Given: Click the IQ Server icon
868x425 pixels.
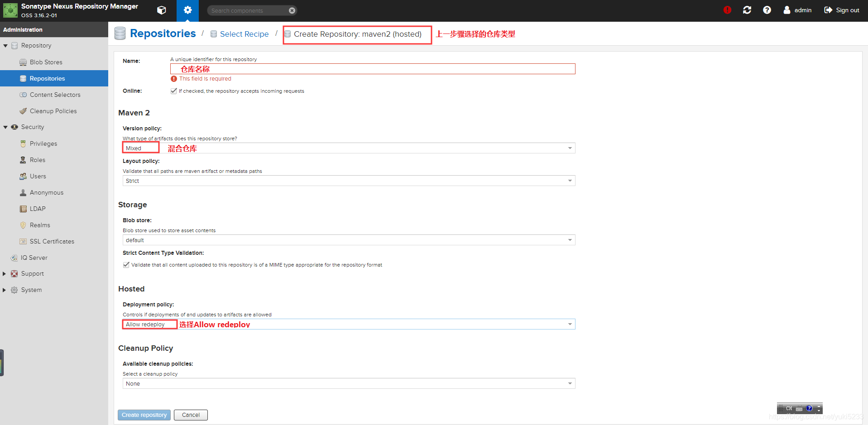Looking at the screenshot, I should [x=14, y=258].
